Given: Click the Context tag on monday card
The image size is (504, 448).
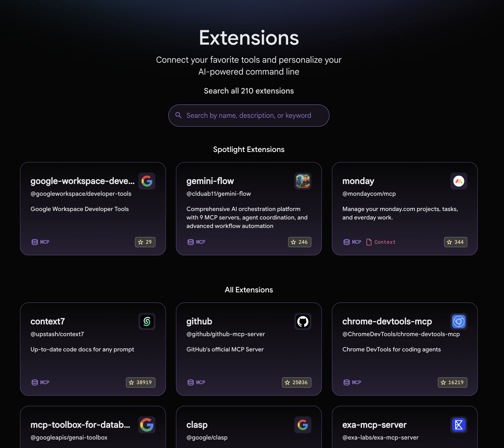Looking at the screenshot, I should coord(381,242).
